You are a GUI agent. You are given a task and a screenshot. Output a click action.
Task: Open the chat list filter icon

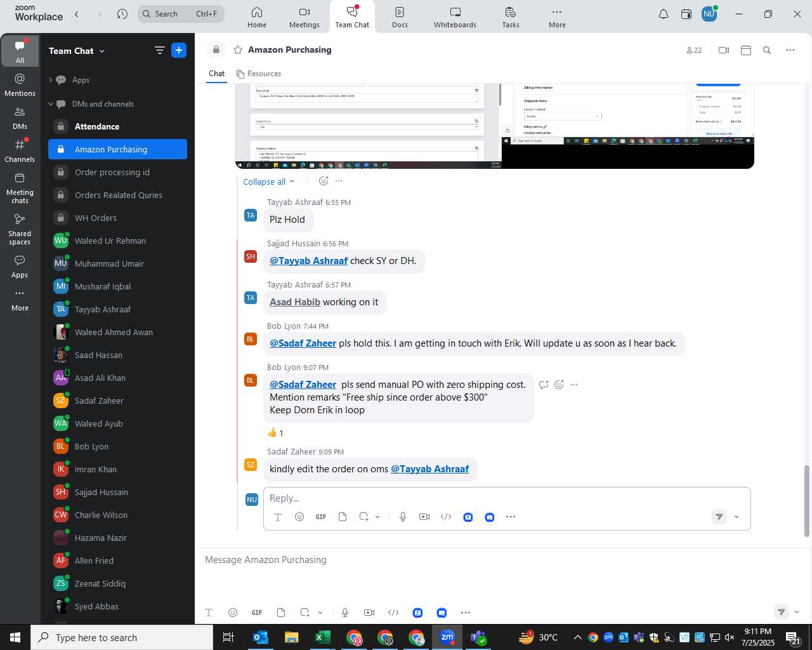point(159,51)
